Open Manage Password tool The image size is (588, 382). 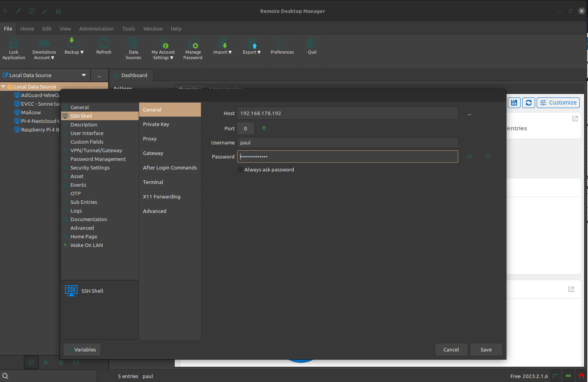click(193, 43)
